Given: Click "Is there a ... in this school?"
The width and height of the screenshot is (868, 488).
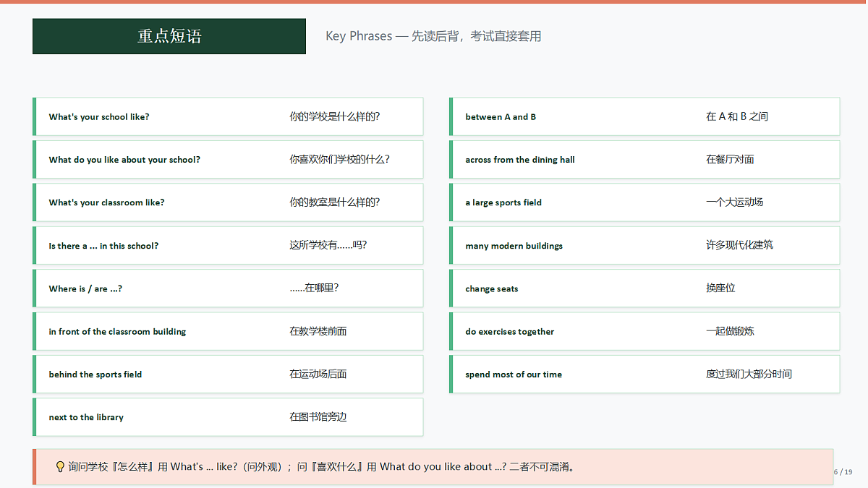Looking at the screenshot, I should coord(103,246).
